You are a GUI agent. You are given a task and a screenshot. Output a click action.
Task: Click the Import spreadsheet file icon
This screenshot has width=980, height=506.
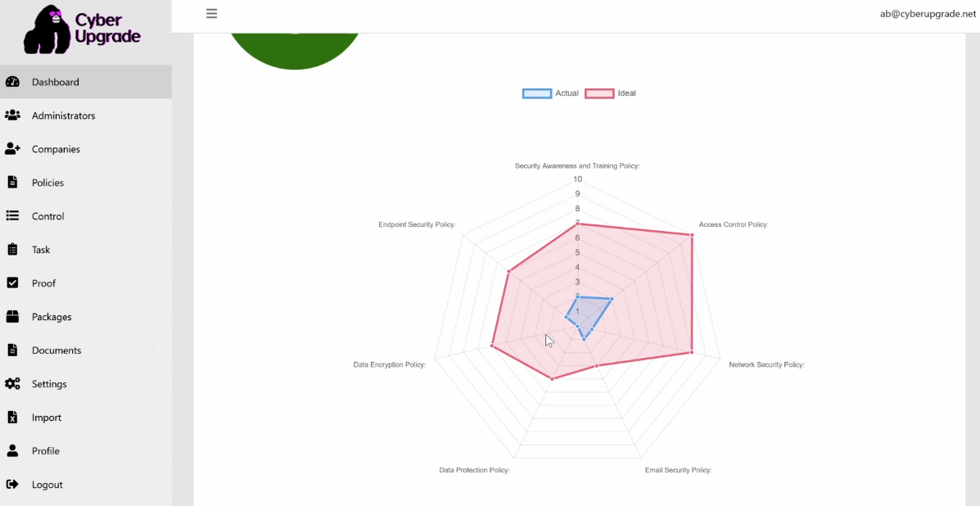[12, 418]
